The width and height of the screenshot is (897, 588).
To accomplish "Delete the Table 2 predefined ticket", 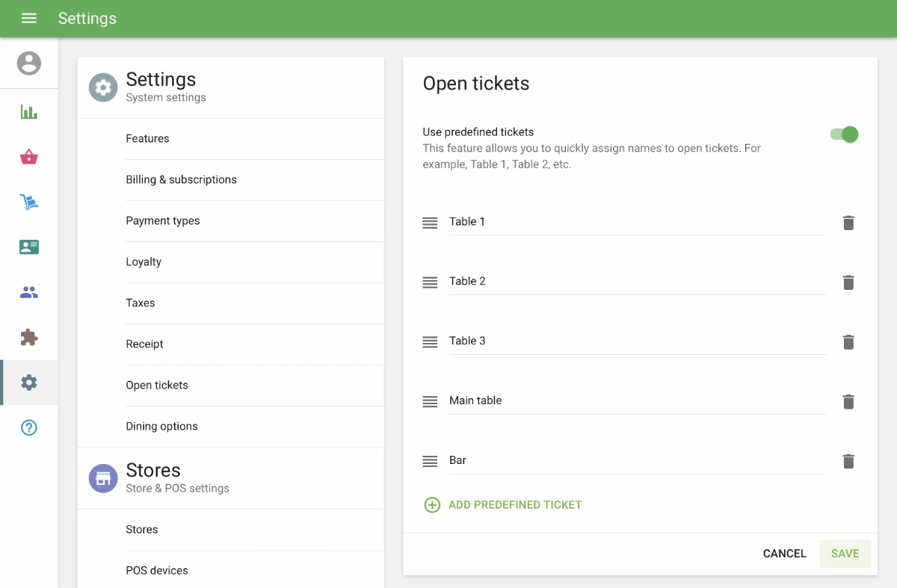I will 848,282.
